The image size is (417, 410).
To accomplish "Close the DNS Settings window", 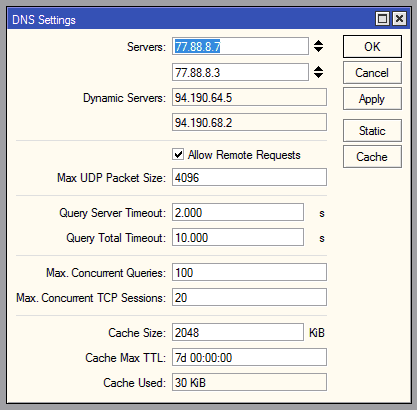I will tap(399, 18).
